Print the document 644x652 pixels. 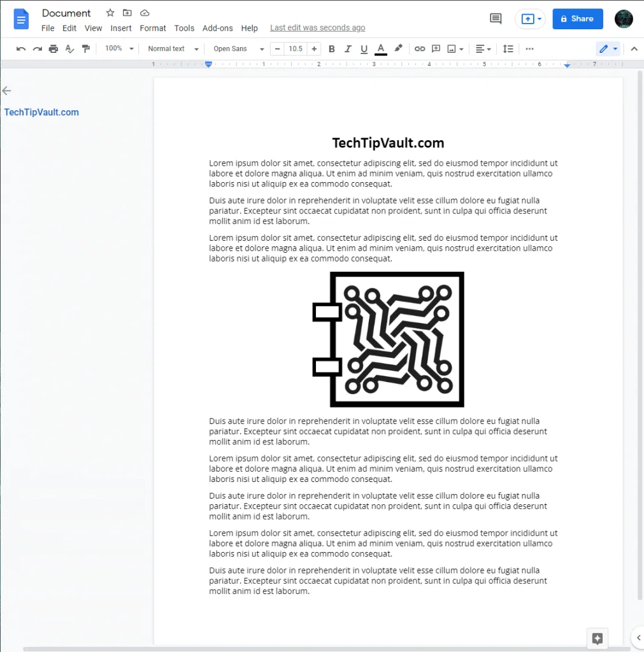tap(54, 49)
